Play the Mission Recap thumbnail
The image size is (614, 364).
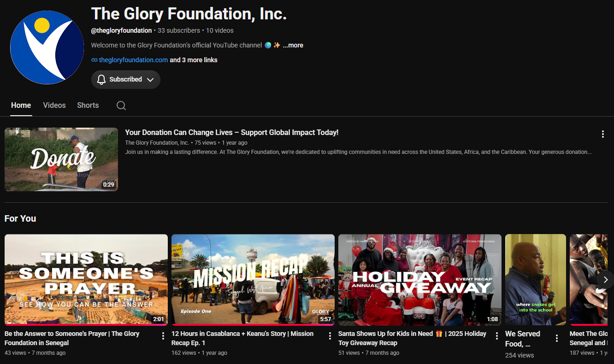(x=253, y=280)
